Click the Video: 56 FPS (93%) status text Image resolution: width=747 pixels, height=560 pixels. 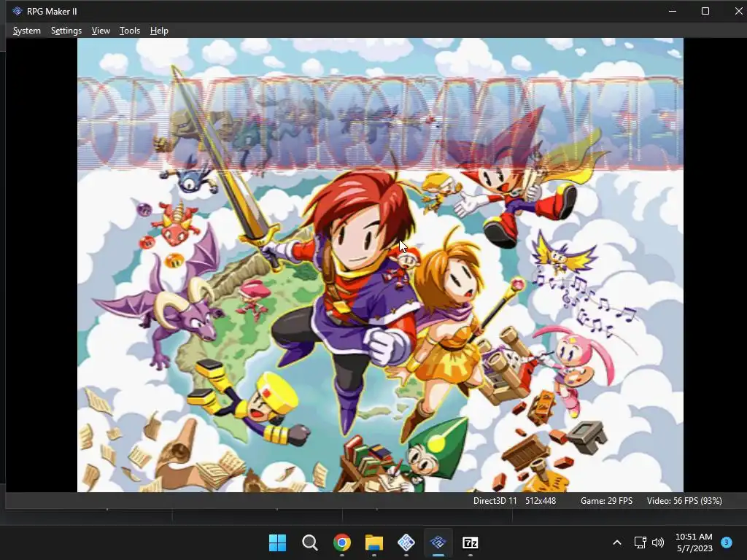tap(684, 501)
